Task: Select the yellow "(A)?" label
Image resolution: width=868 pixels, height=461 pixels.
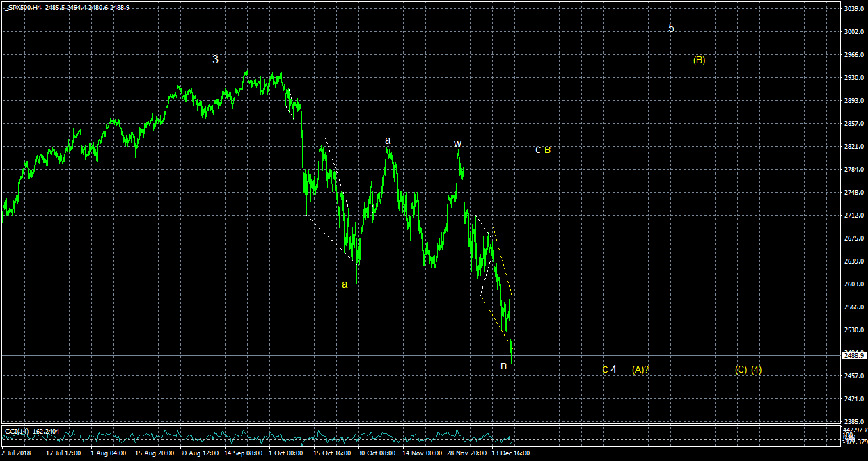Action: pos(640,369)
